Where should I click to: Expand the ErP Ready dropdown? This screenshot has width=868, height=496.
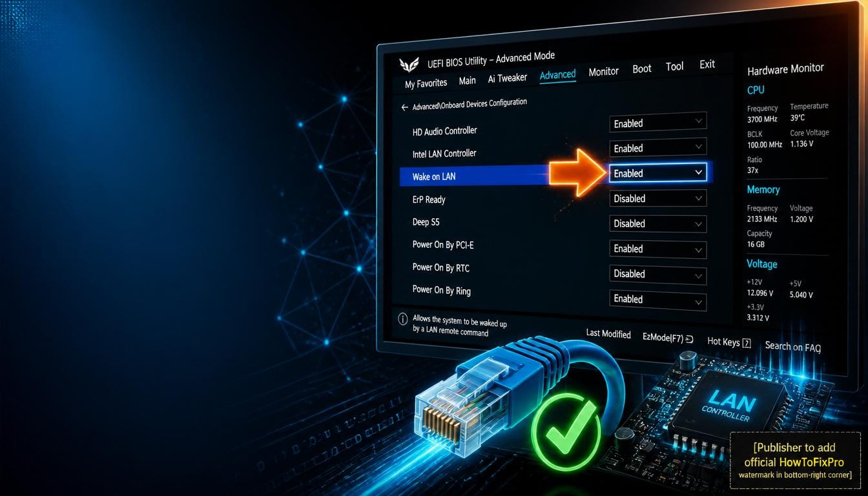click(657, 198)
